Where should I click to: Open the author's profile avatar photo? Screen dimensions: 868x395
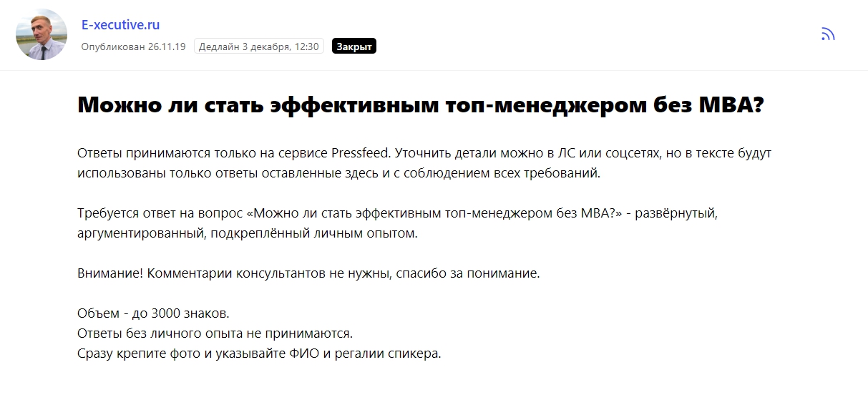42,35
